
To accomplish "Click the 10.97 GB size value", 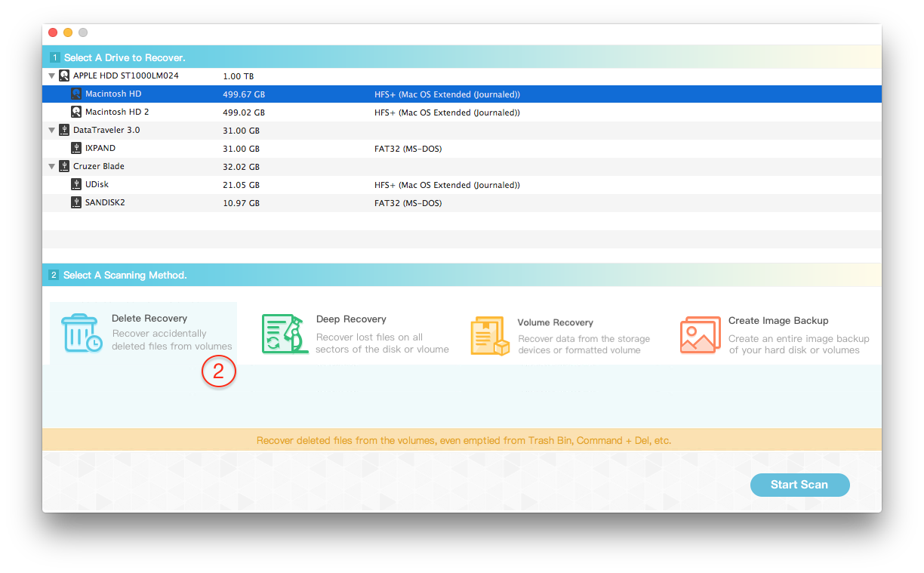I will pyautogui.click(x=242, y=203).
